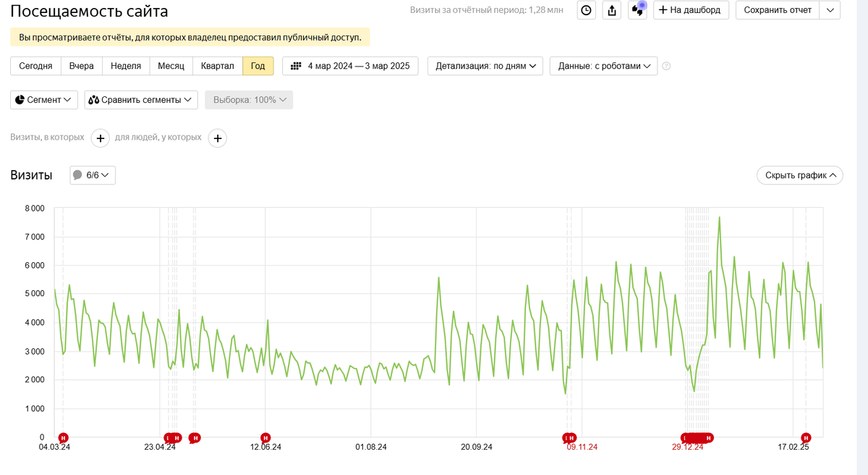Add a visit condition with plus
Image resolution: width=868 pixels, height=475 pixels.
[100, 138]
